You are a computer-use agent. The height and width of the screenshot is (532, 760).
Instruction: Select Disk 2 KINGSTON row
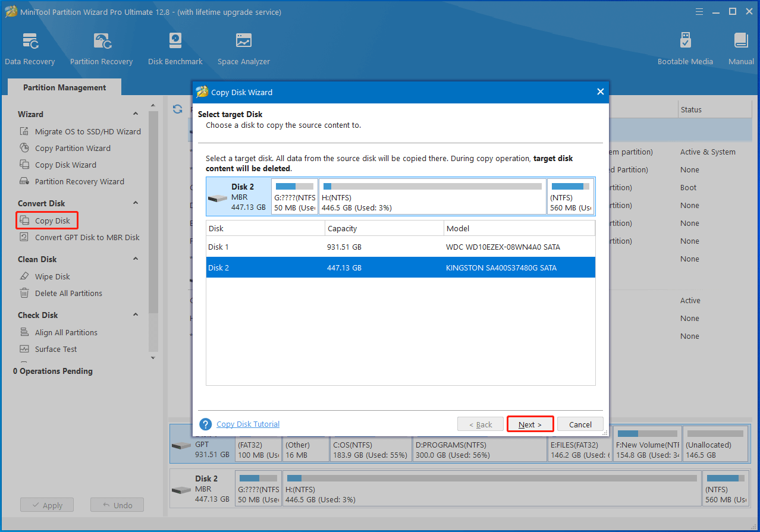pos(400,267)
